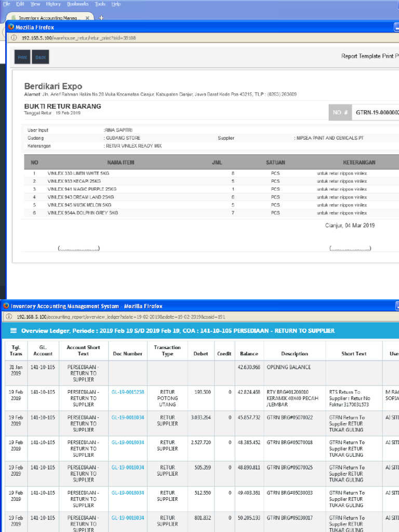Open a new browser tab with plus icon
399x532 pixels.
click(x=101, y=18)
